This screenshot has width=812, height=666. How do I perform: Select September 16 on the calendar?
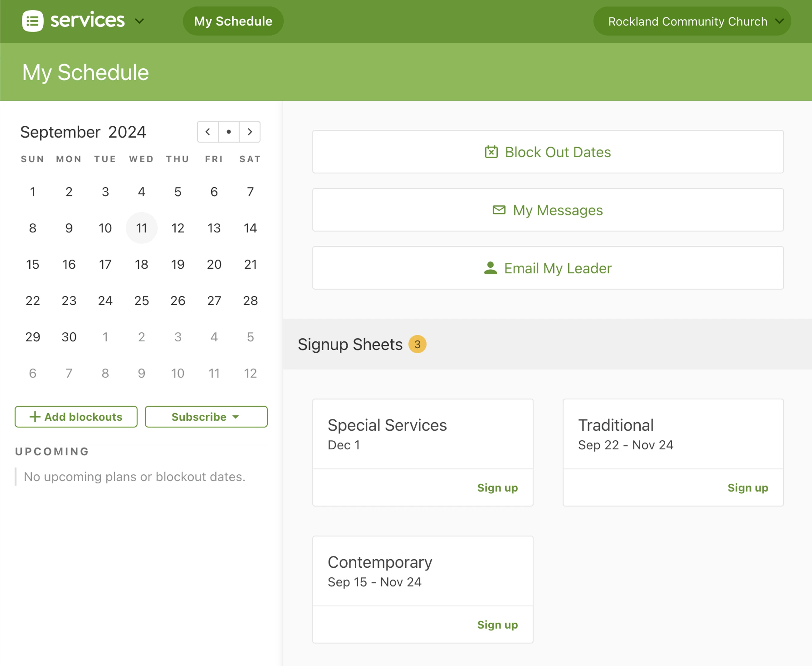tap(69, 264)
